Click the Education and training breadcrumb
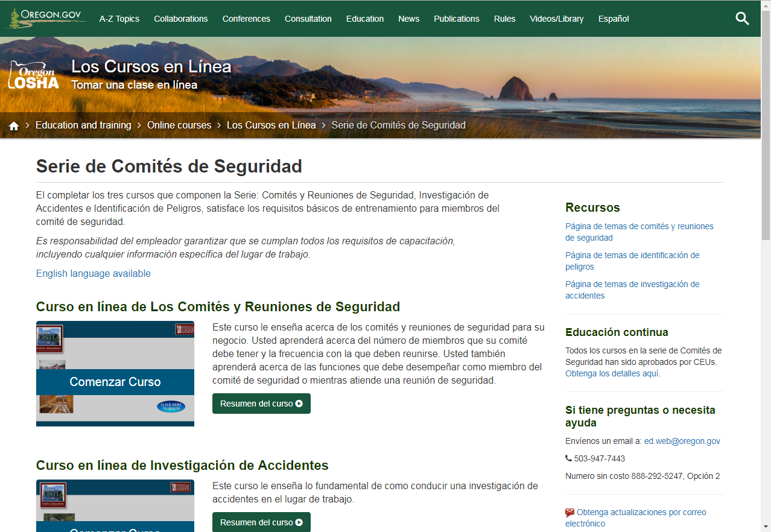This screenshot has height=532, width=771. [83, 125]
